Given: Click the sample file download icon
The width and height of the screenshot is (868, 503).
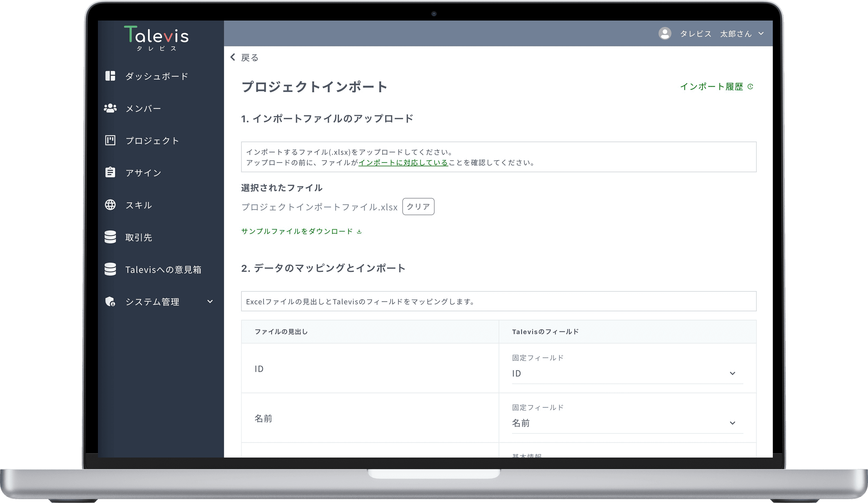Looking at the screenshot, I should (359, 232).
